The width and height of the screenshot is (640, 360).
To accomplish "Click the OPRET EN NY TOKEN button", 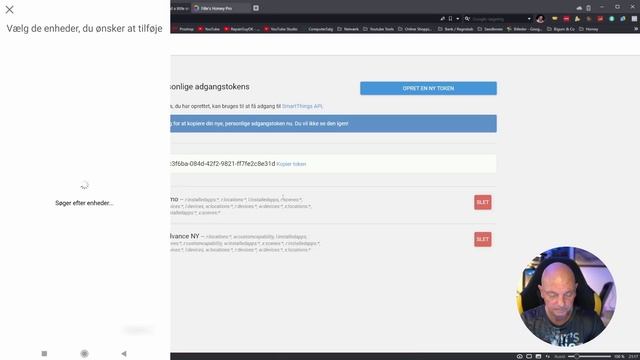I will 428,88.
